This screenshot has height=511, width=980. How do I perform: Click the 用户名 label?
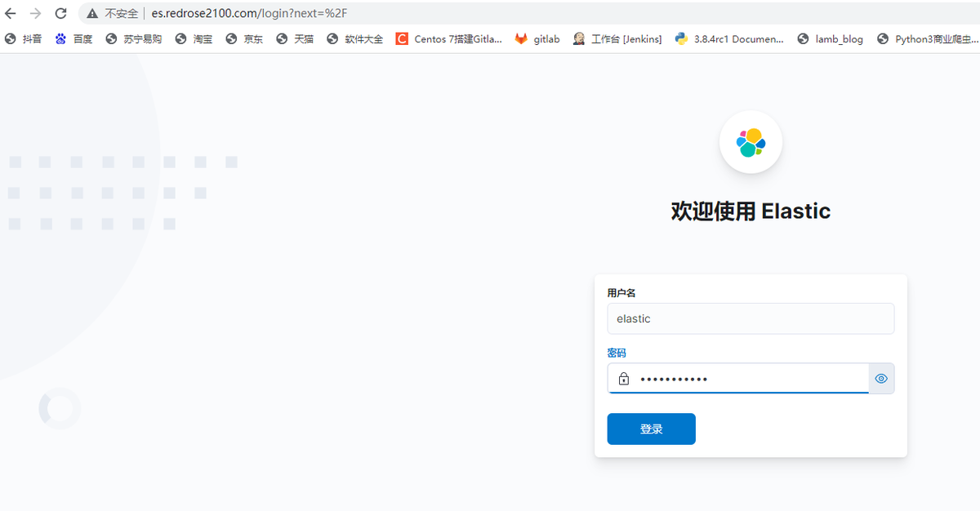click(x=621, y=292)
